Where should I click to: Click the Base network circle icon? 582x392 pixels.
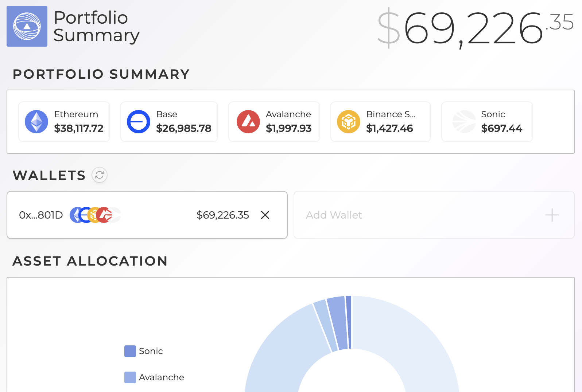point(139,122)
